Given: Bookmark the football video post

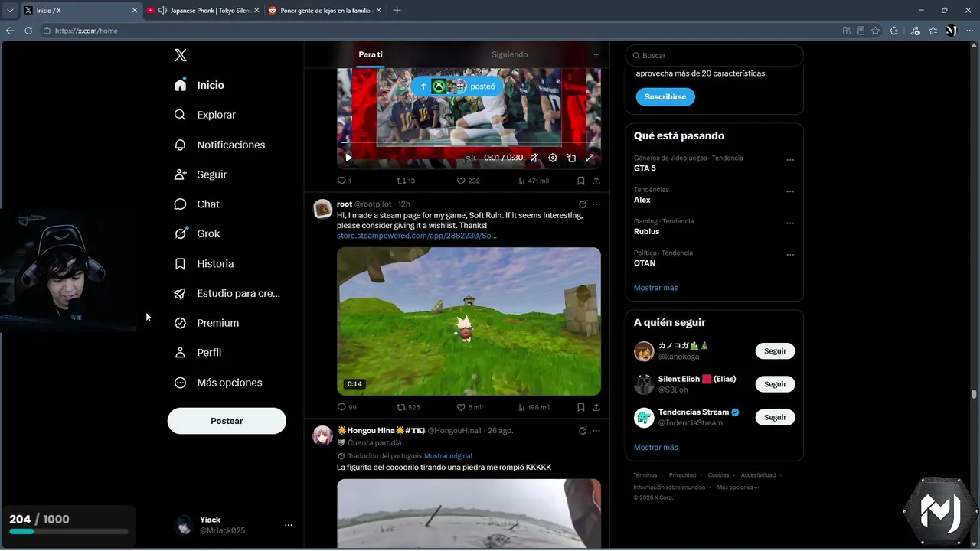Looking at the screenshot, I should [x=581, y=181].
